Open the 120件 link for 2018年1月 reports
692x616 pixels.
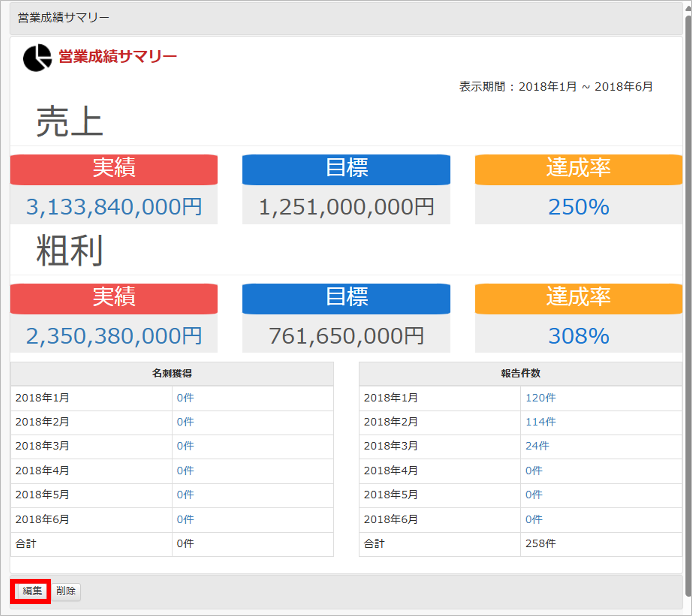[x=540, y=398]
